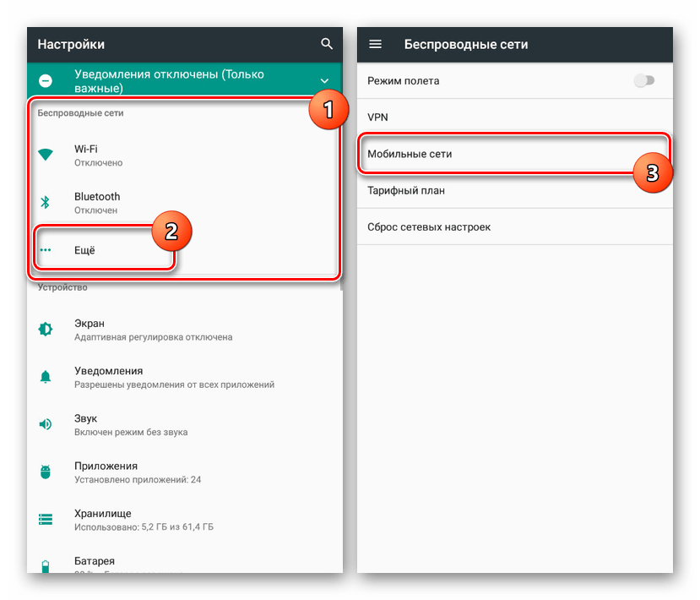Screen dimensions: 700x600
Task: Open the Хранилище storage settings
Action: pyautogui.click(x=185, y=519)
